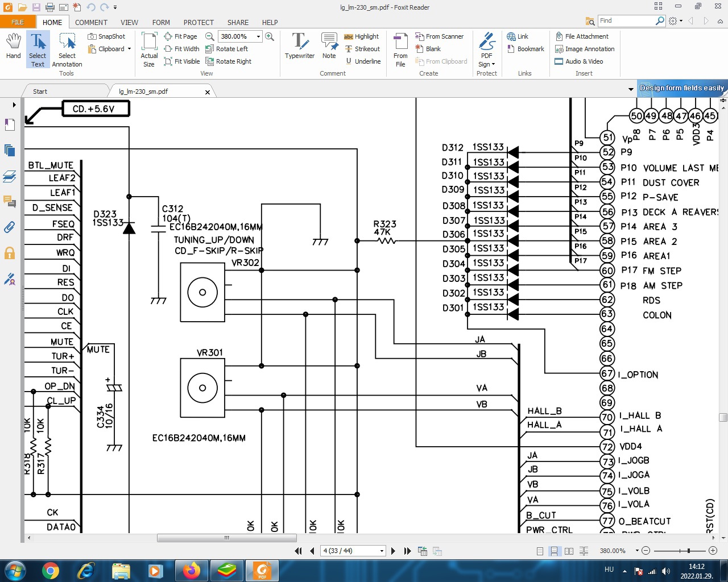Create a PDF From File
The width and height of the screenshot is (728, 582).
pos(400,50)
